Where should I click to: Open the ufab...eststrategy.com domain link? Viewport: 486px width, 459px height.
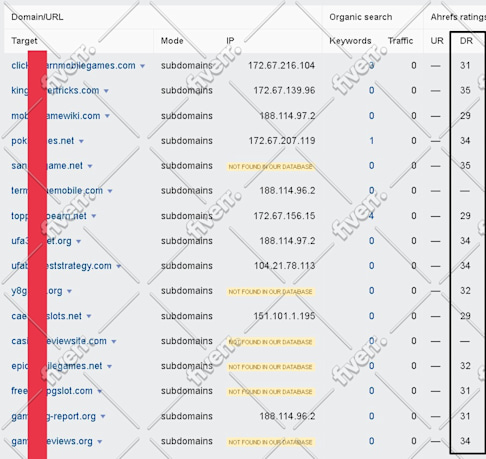pos(61,266)
